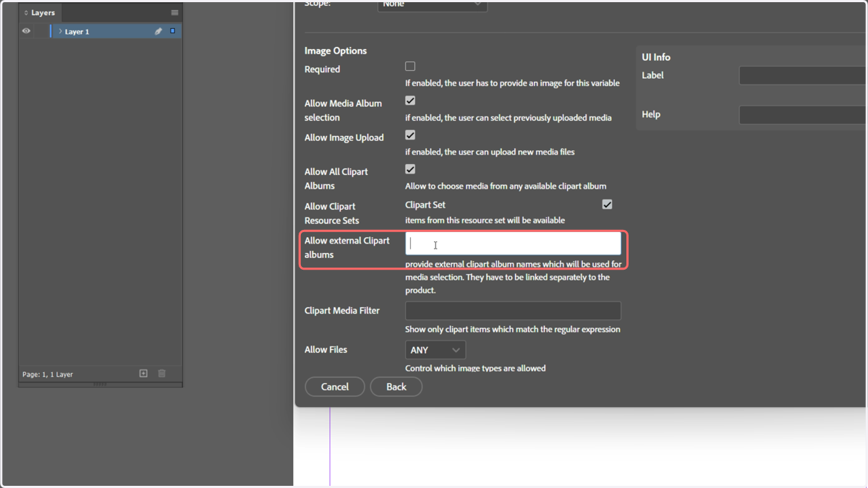Collapse Layers panel via double-arrow icon
This screenshot has width=868, height=488.
click(26, 13)
